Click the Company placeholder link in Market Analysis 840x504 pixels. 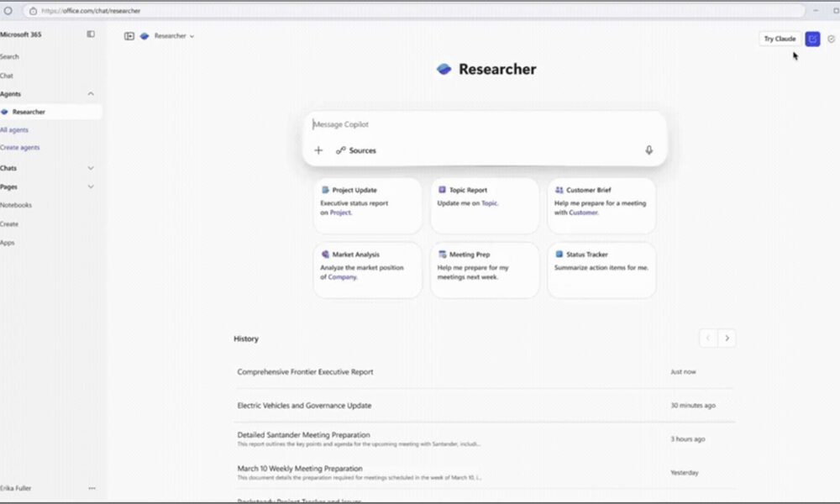coord(342,277)
